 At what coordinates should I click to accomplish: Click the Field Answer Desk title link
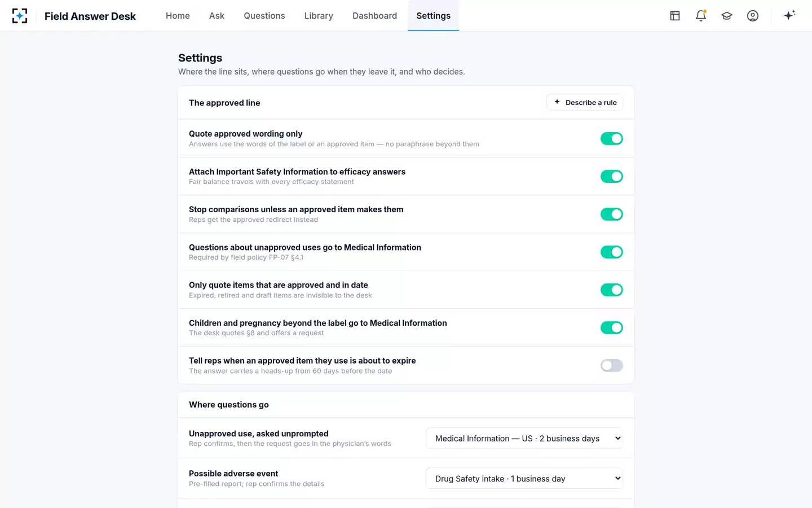(x=90, y=16)
